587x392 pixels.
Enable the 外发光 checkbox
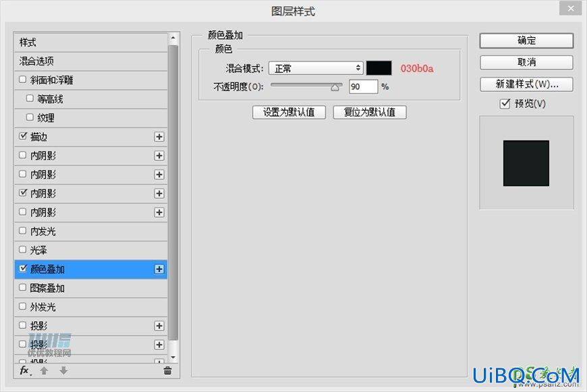coord(22,306)
